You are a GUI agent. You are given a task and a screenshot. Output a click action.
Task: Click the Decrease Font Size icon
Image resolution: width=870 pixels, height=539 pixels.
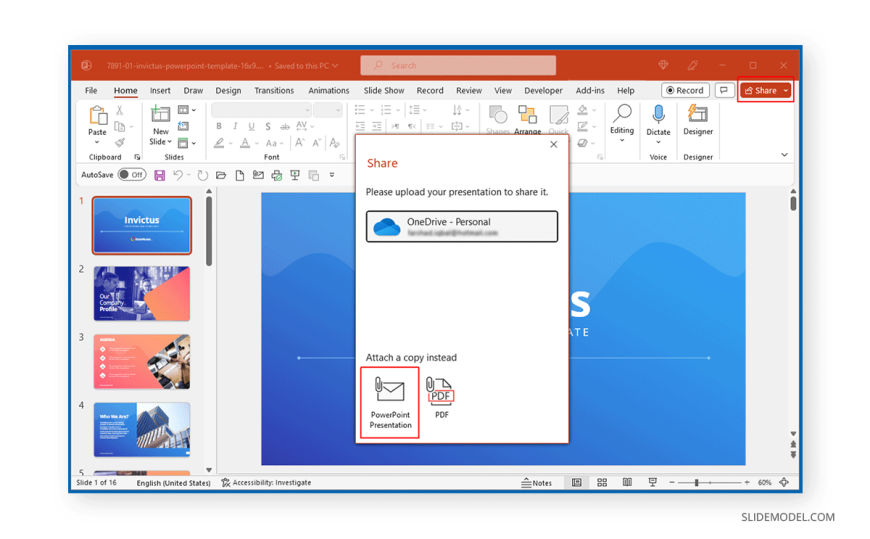click(x=317, y=143)
